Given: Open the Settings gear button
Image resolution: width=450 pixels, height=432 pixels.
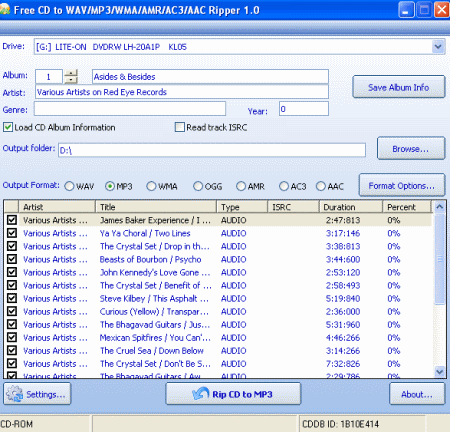Looking at the screenshot, I should click(37, 394).
